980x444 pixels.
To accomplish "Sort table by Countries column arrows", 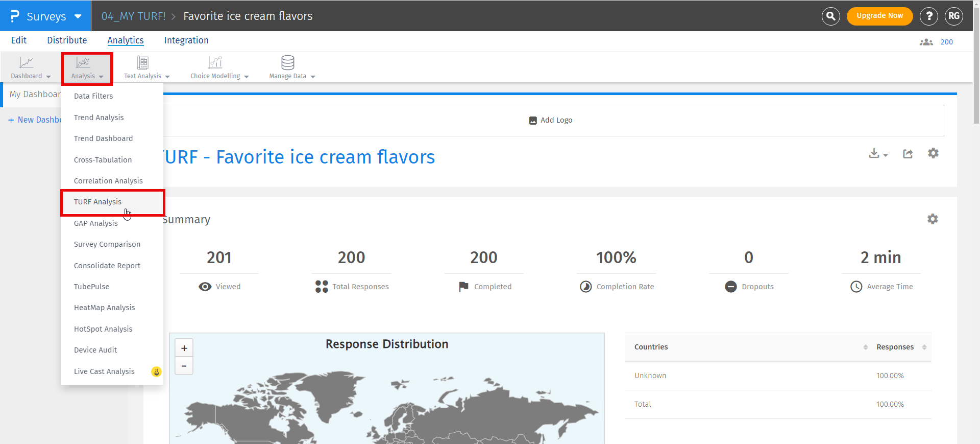I will click(x=866, y=347).
